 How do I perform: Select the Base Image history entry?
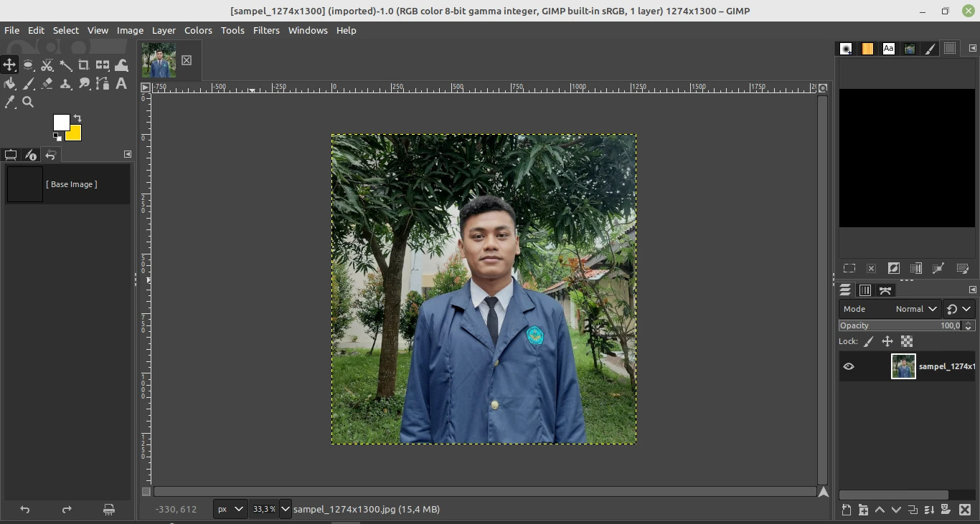(x=67, y=184)
